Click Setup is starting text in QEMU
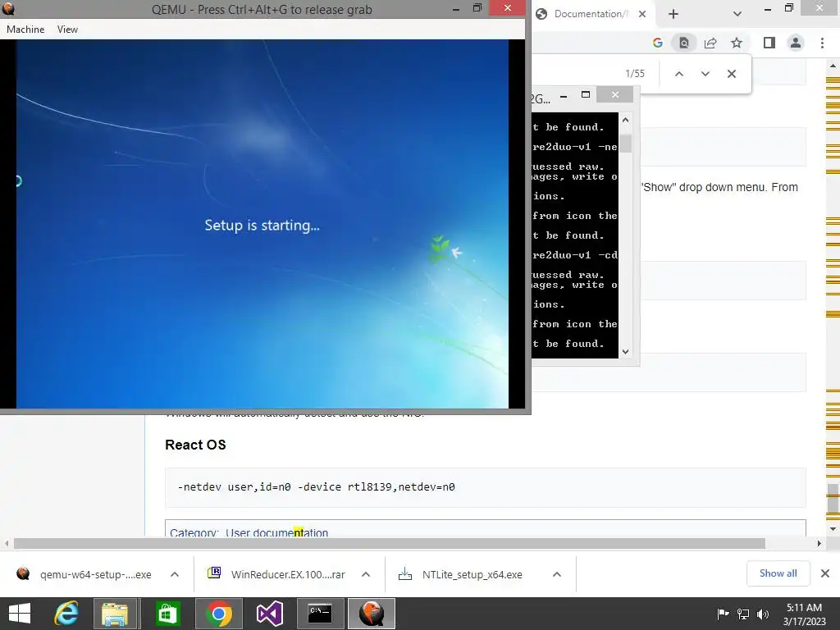 pos(262,225)
